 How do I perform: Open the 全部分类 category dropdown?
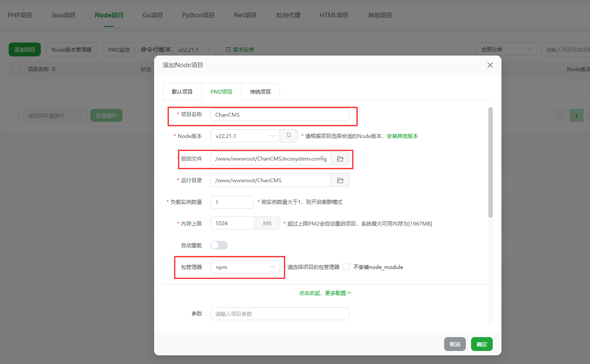click(x=506, y=49)
